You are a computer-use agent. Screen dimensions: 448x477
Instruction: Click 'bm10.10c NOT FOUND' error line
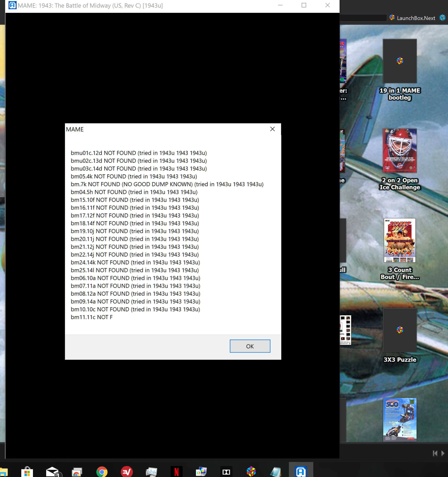tap(135, 309)
